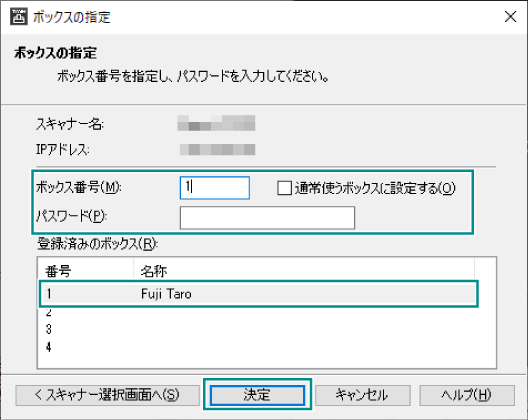Viewport: 528px width, 420px height.
Task: Click the パスワード input field
Action: (267, 218)
